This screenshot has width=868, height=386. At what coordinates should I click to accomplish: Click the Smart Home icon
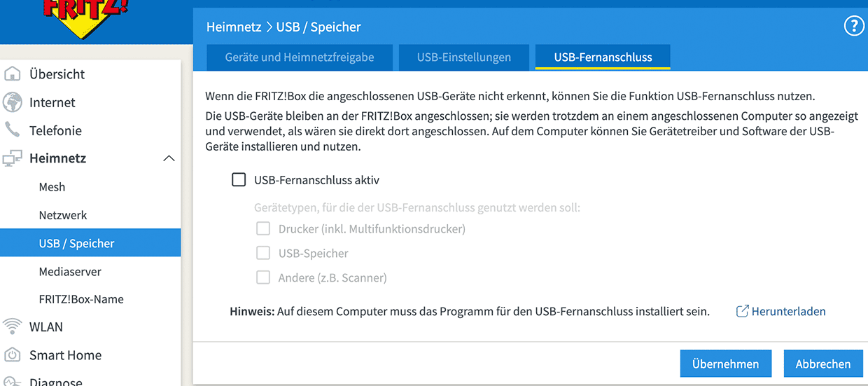tap(13, 354)
